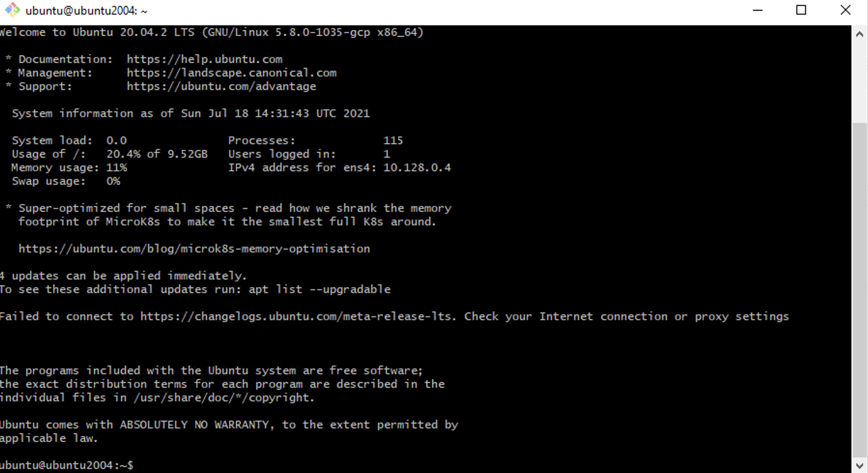Click the scrollbar track above the thumb

pos(859,82)
